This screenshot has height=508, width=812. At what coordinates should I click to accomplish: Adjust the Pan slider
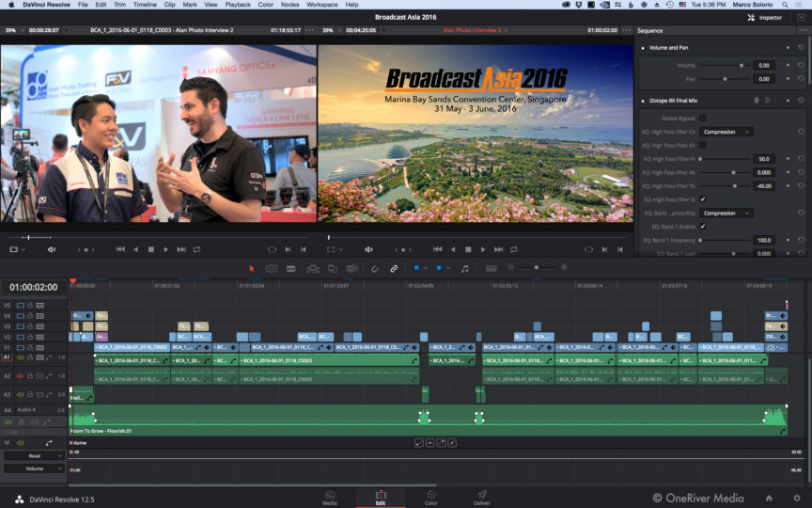tap(725, 79)
